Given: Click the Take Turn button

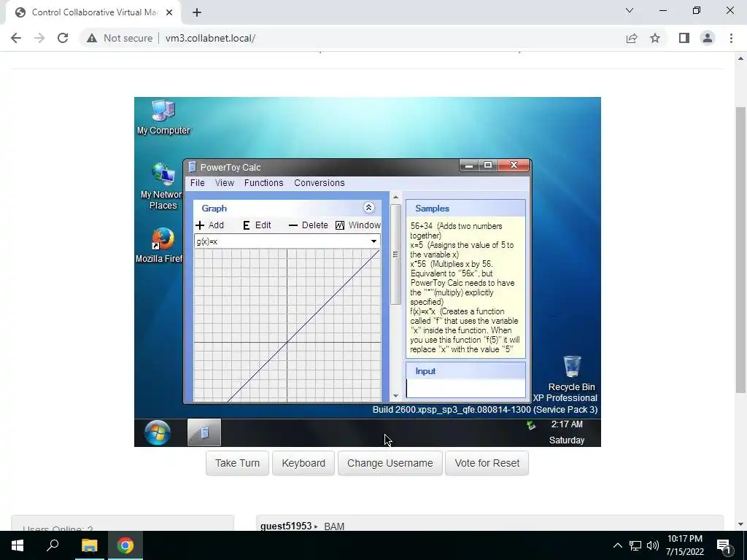Looking at the screenshot, I should pos(237,463).
